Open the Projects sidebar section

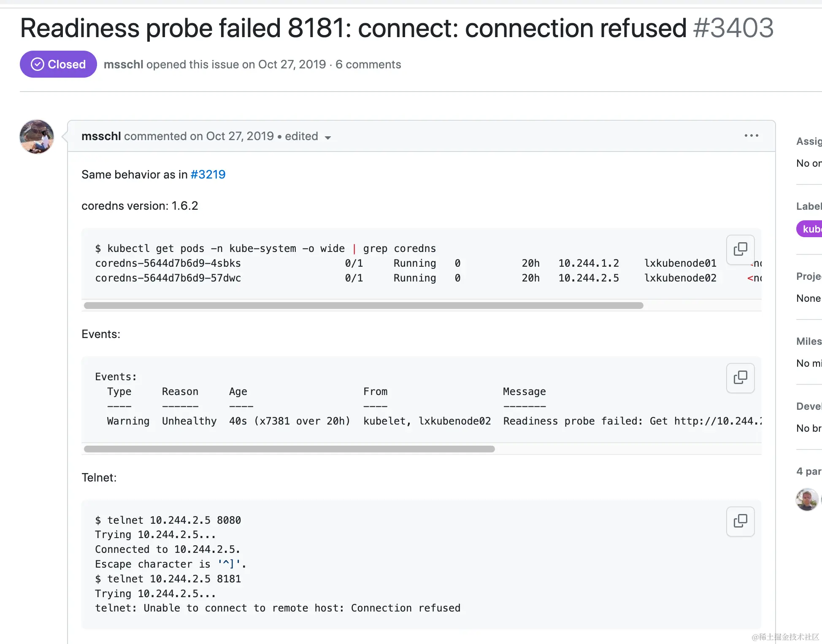pyautogui.click(x=809, y=276)
